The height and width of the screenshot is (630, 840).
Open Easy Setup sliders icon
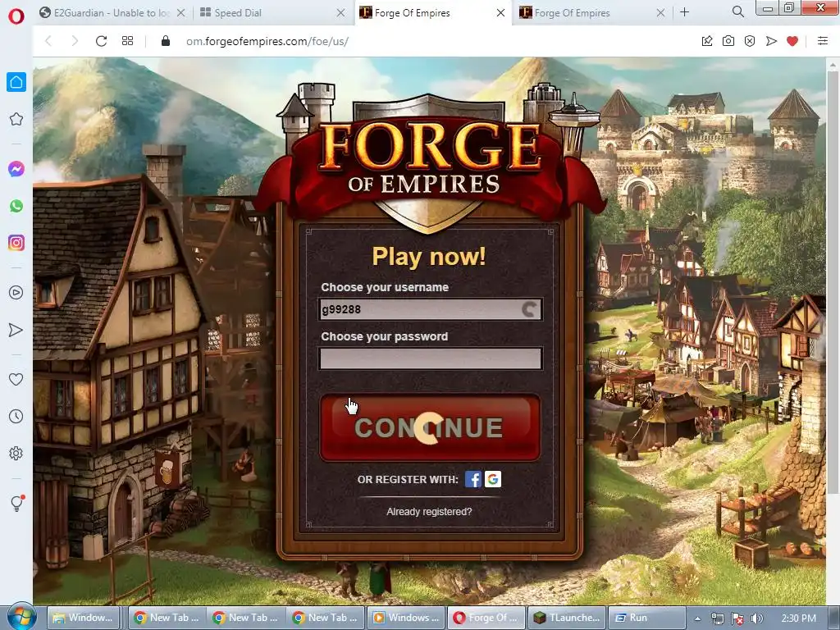(823, 41)
